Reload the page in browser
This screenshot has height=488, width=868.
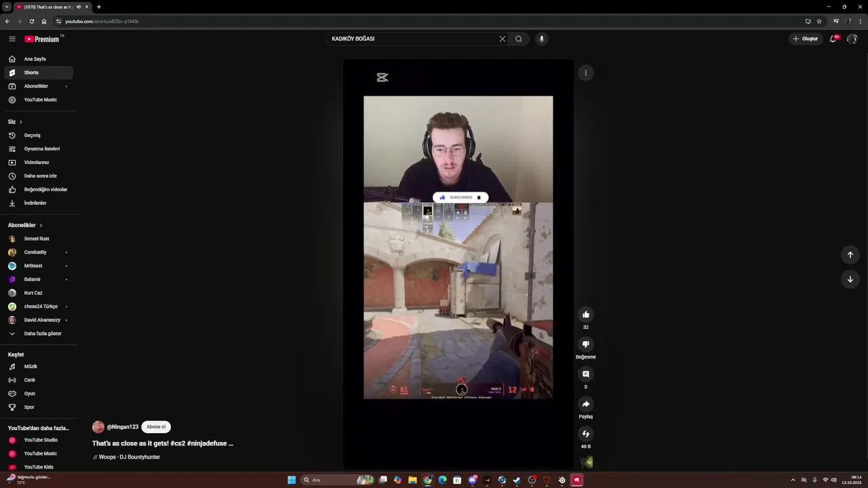pyautogui.click(x=32, y=21)
